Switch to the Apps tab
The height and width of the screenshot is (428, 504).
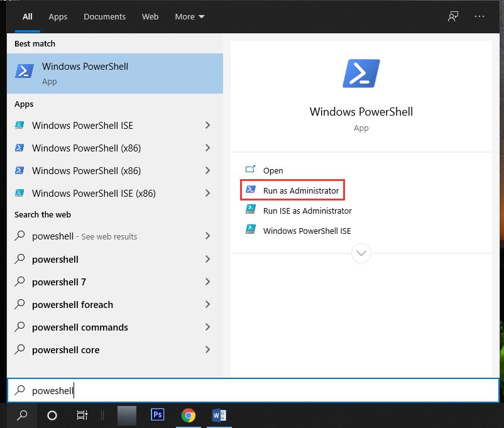pos(58,17)
